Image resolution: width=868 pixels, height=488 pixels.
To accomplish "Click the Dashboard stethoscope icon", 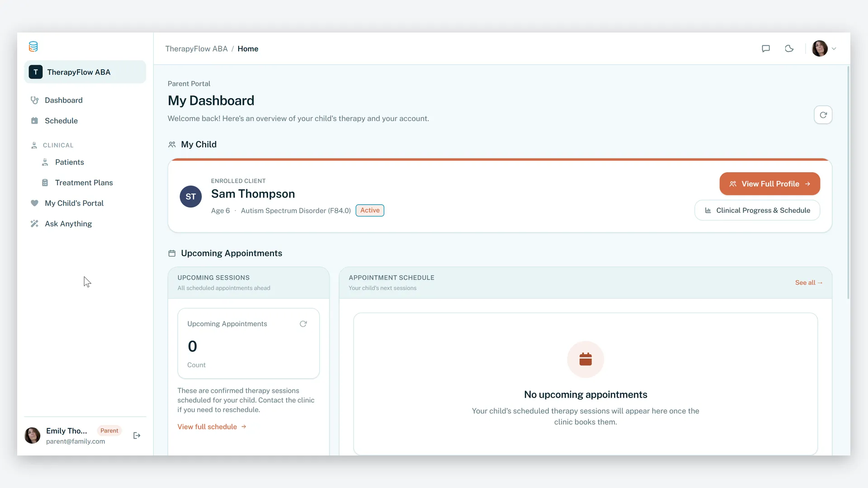I will (34, 100).
